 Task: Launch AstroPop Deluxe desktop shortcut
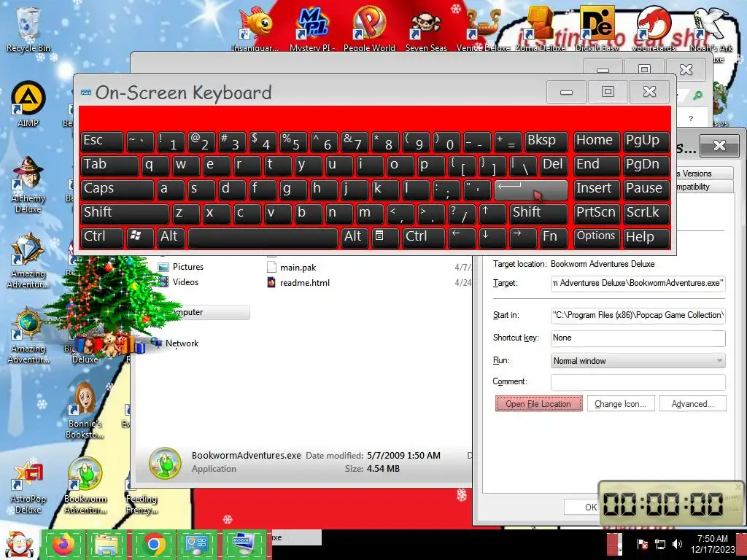pos(28,488)
